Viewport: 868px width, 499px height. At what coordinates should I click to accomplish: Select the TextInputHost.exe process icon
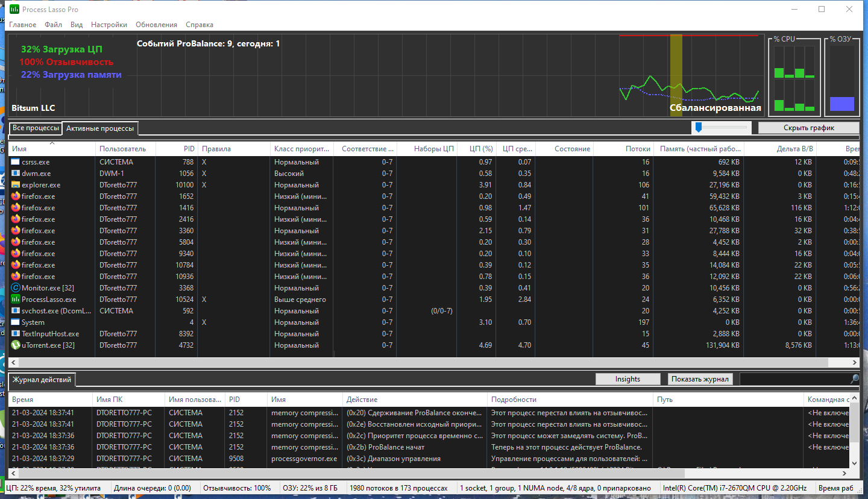(x=16, y=334)
